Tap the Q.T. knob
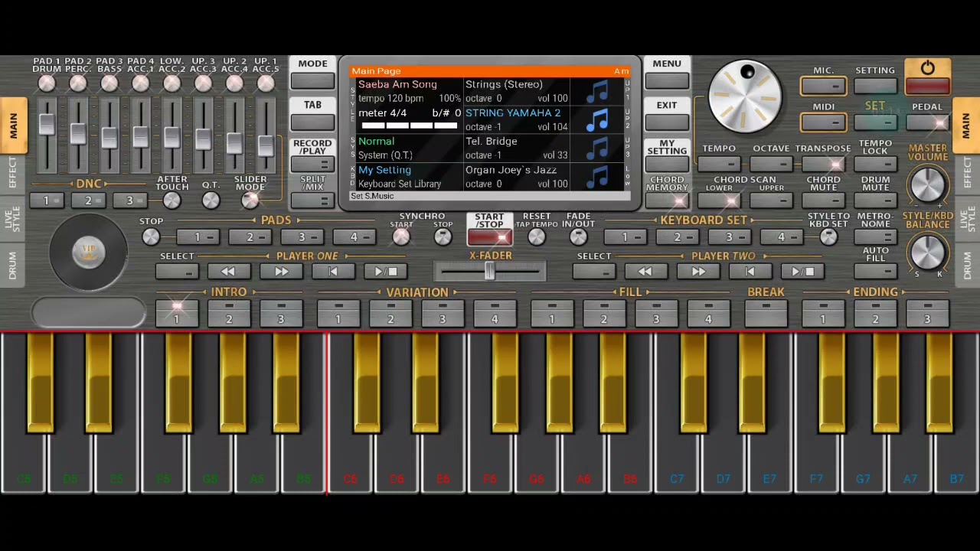This screenshot has width=980, height=551. pos(211,201)
